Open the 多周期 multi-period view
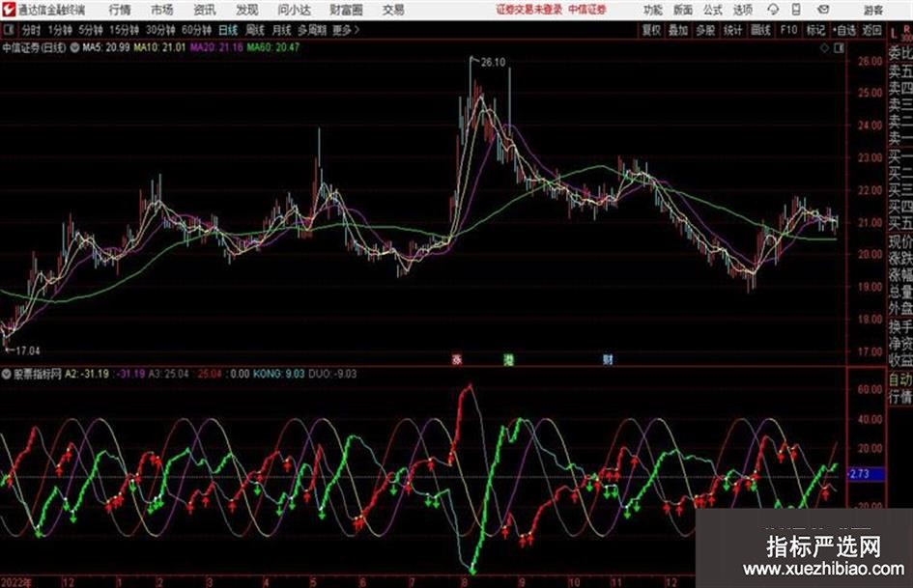Screen dimensions: 913x588 [x=312, y=30]
